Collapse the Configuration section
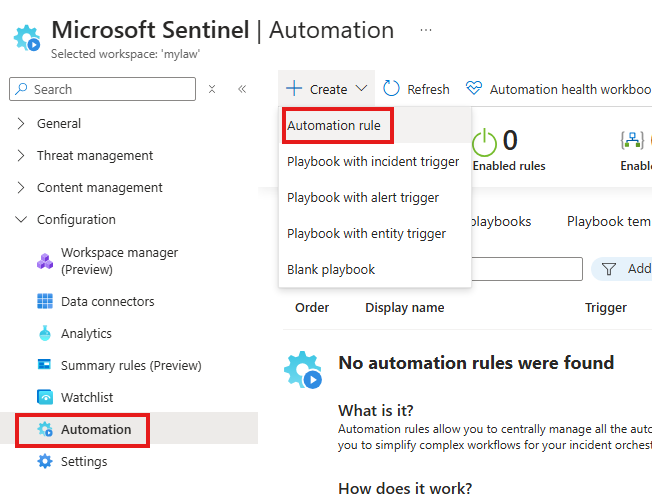 [22, 220]
